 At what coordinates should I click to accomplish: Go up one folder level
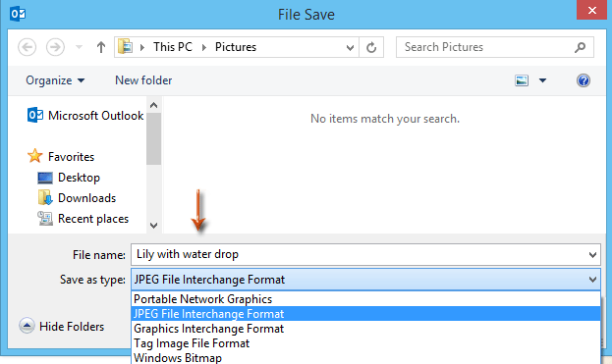click(x=101, y=47)
